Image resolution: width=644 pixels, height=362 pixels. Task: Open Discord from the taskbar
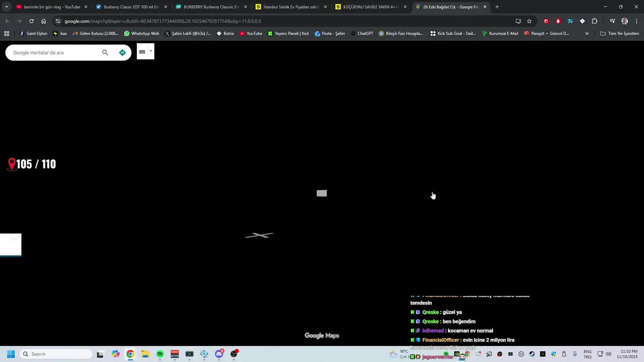219,354
